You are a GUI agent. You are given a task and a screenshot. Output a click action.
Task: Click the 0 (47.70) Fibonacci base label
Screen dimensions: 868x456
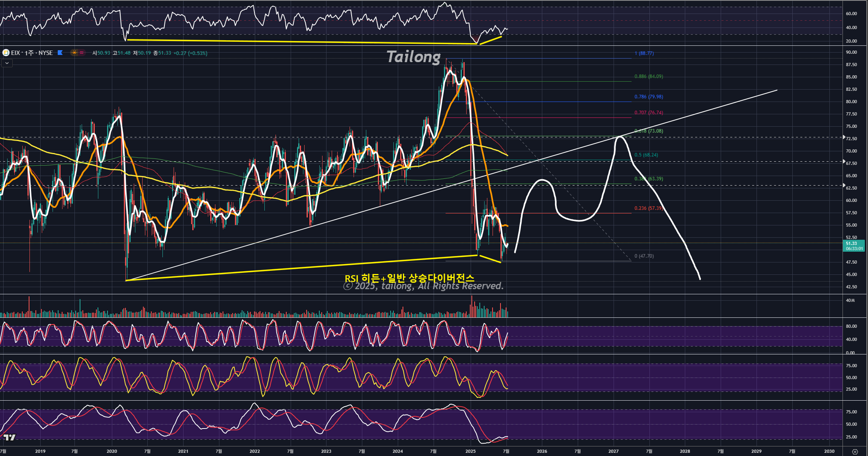coord(644,256)
